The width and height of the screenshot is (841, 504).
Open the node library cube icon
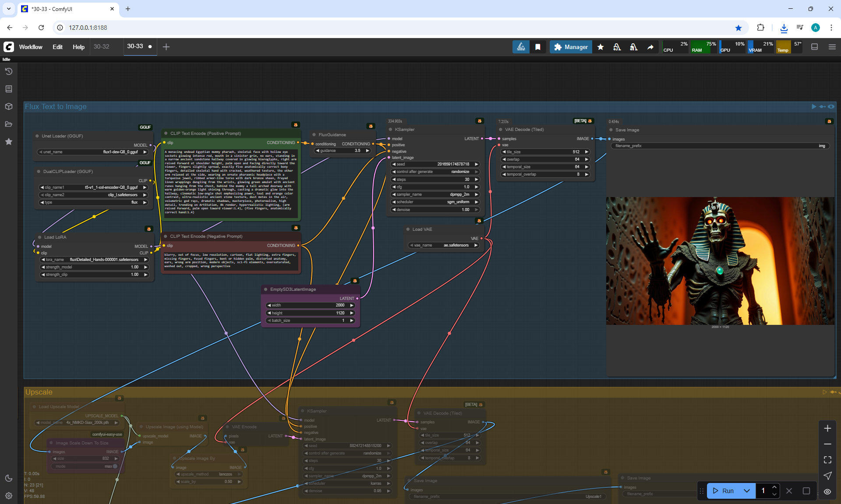click(9, 106)
